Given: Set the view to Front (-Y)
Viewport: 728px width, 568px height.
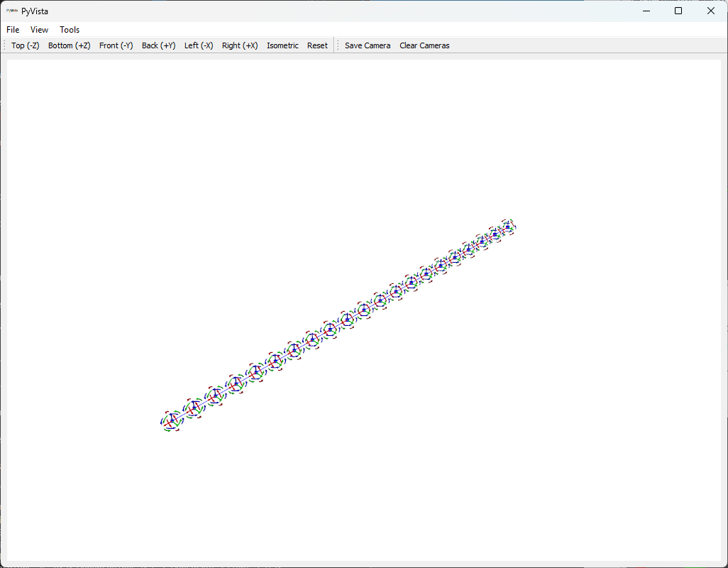Looking at the screenshot, I should coord(116,45).
